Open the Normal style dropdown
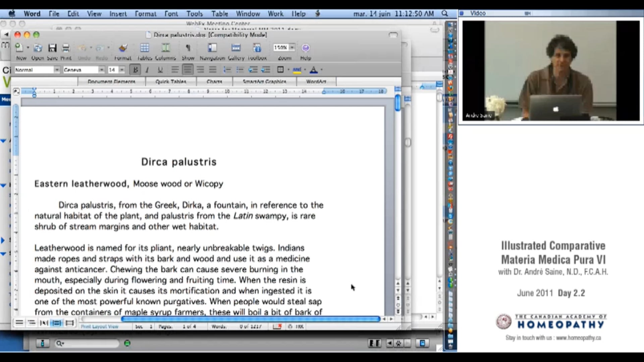Screen dimensions: 644x362 57,70
